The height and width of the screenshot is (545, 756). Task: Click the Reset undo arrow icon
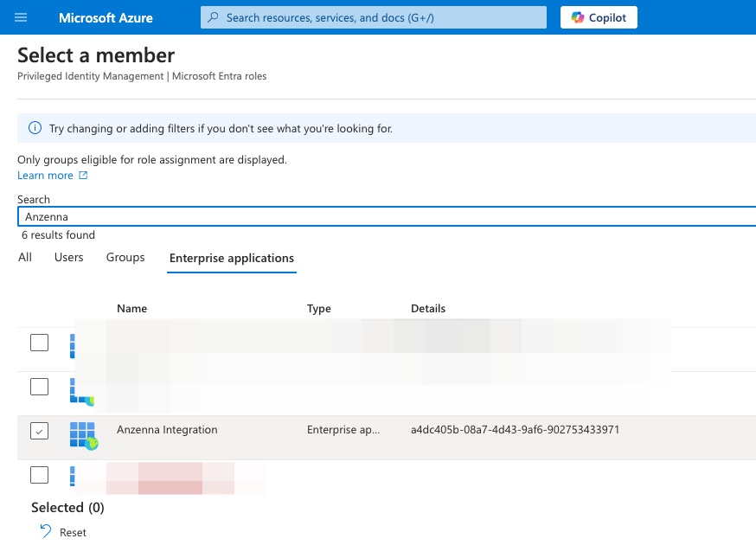pos(46,532)
